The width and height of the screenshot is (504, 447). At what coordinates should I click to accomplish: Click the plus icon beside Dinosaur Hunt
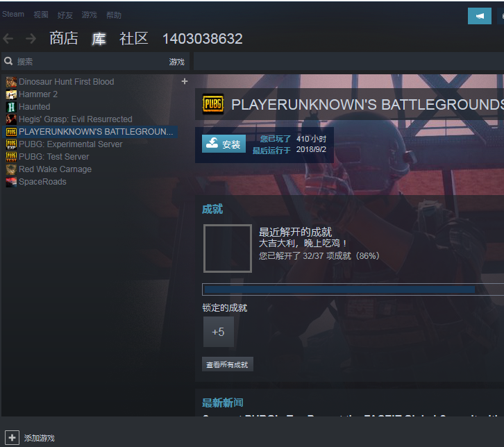click(x=185, y=81)
